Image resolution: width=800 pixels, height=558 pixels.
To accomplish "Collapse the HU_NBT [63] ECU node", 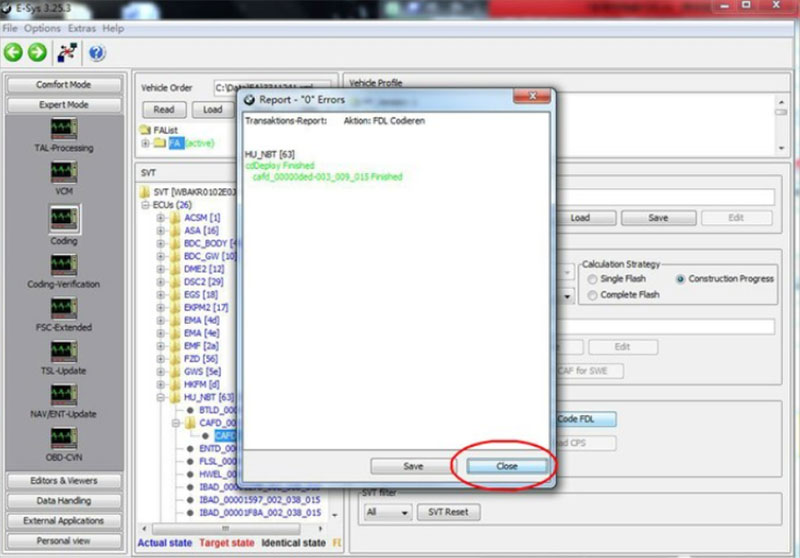I will click(161, 397).
